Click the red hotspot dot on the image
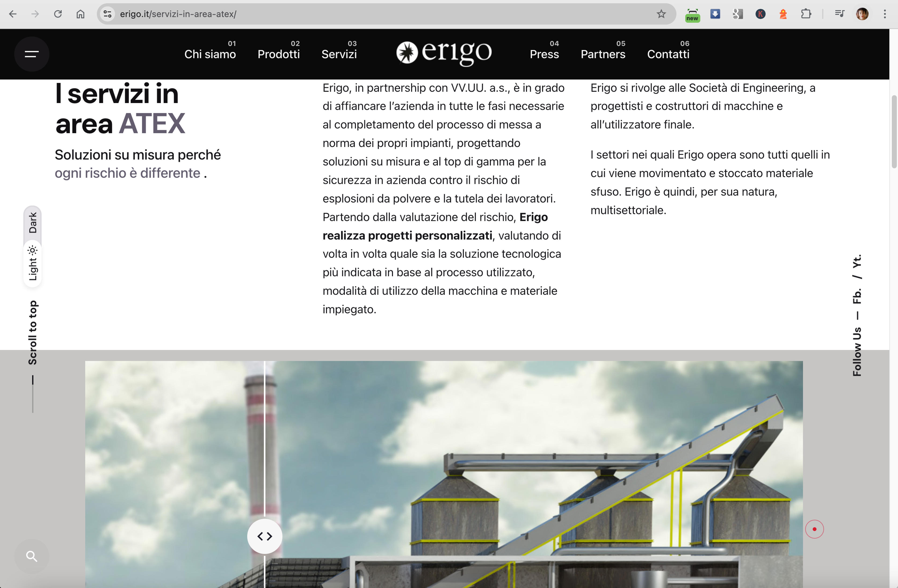This screenshot has height=588, width=898. pyautogui.click(x=814, y=529)
